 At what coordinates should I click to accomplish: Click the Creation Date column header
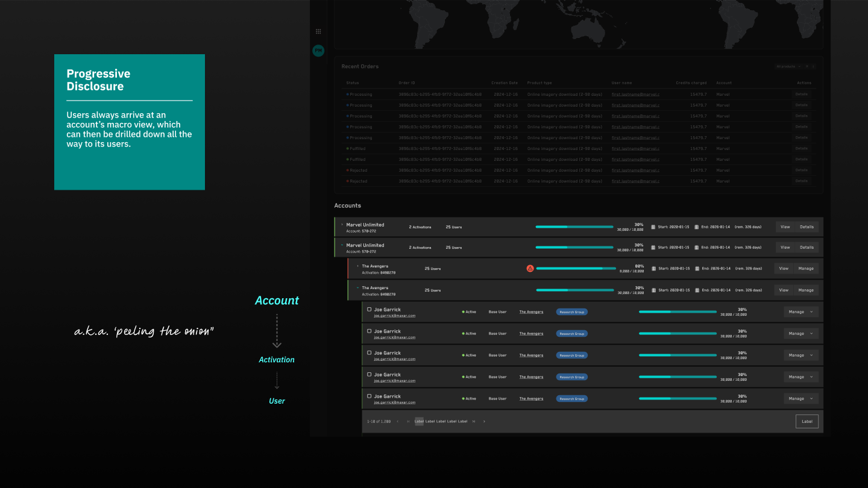point(506,83)
